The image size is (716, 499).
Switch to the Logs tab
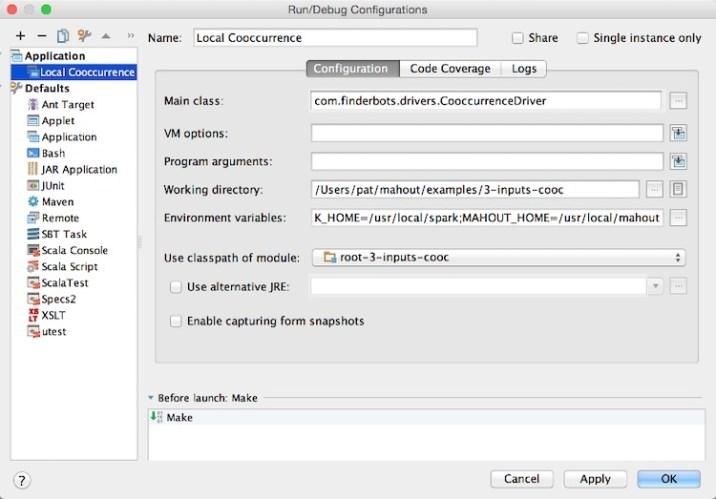(524, 68)
